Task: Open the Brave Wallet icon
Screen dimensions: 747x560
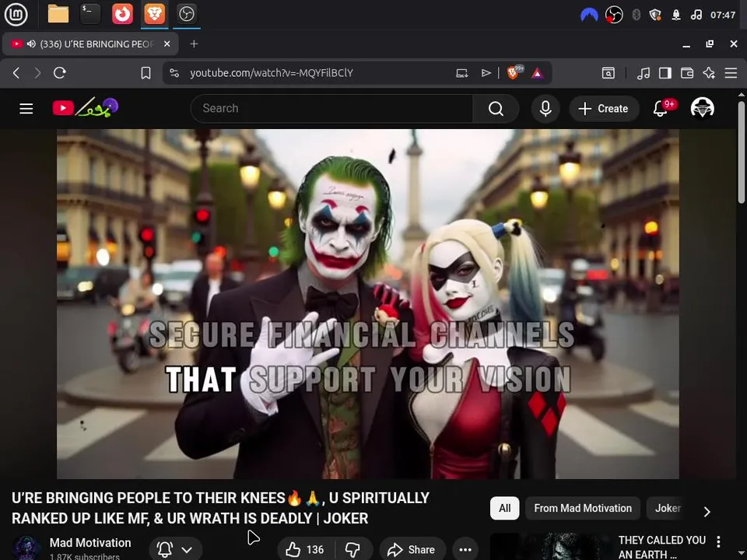Action: point(687,73)
